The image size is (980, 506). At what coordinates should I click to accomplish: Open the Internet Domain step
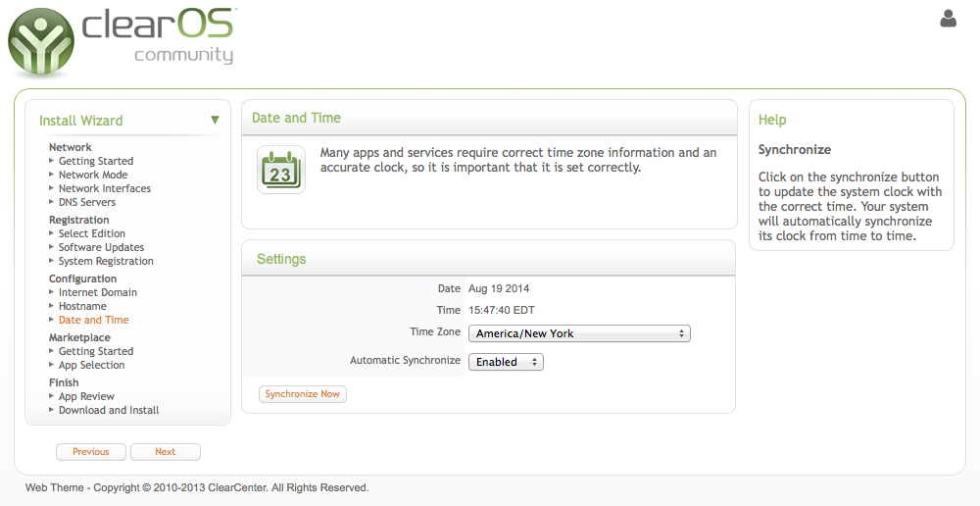pyautogui.click(x=97, y=292)
